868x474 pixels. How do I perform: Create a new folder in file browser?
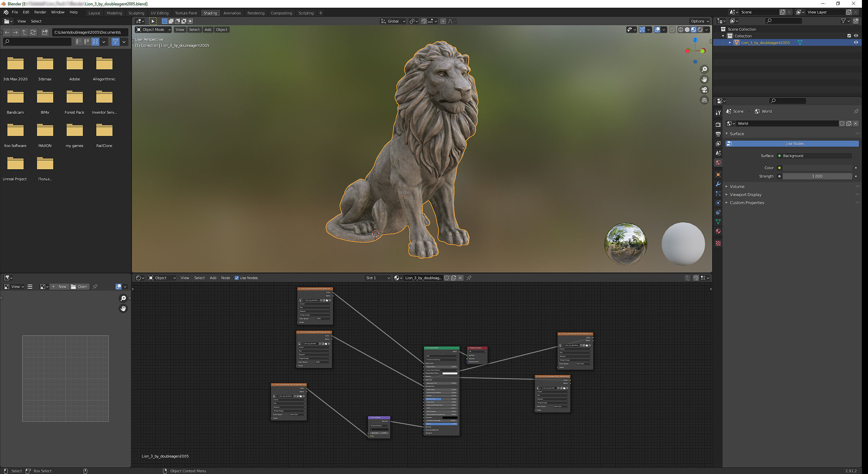pyautogui.click(x=45, y=32)
